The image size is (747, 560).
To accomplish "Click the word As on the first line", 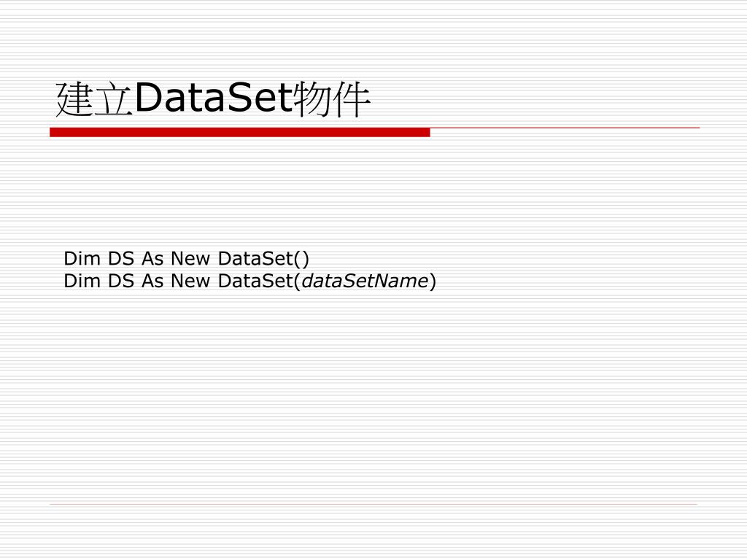I will pos(152,259).
